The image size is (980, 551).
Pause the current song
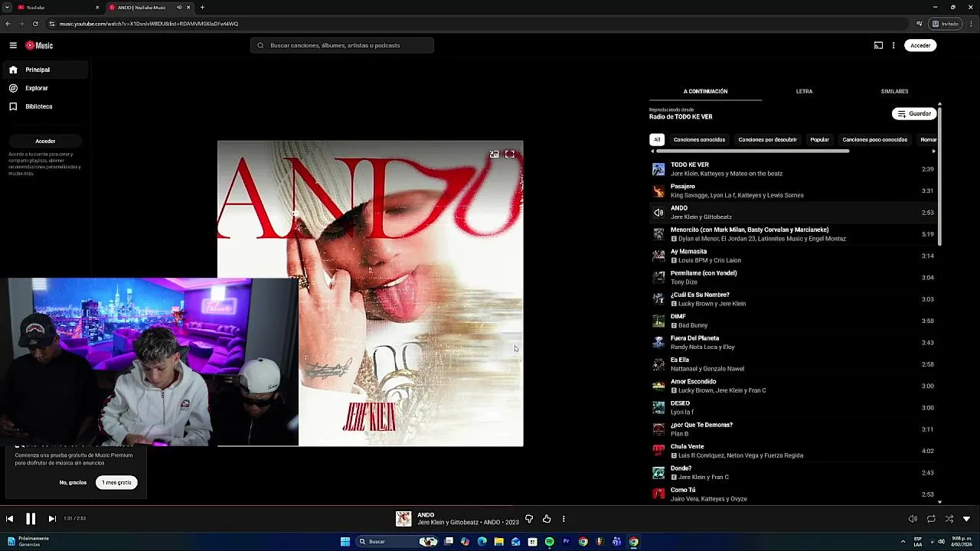click(x=31, y=519)
